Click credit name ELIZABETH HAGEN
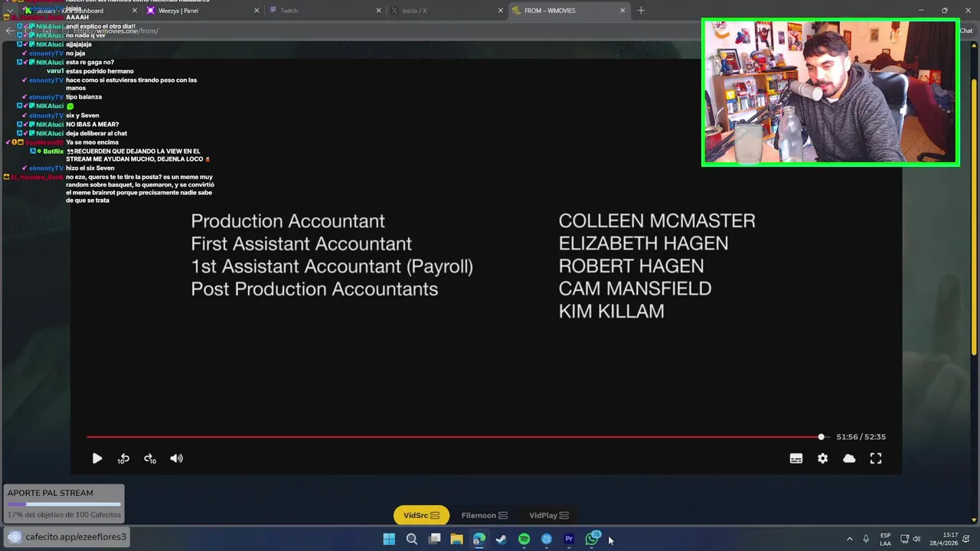The width and height of the screenshot is (980, 551). [643, 243]
